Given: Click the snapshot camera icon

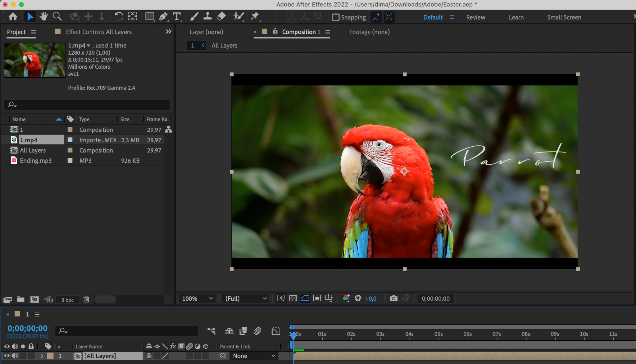Looking at the screenshot, I should tap(393, 298).
